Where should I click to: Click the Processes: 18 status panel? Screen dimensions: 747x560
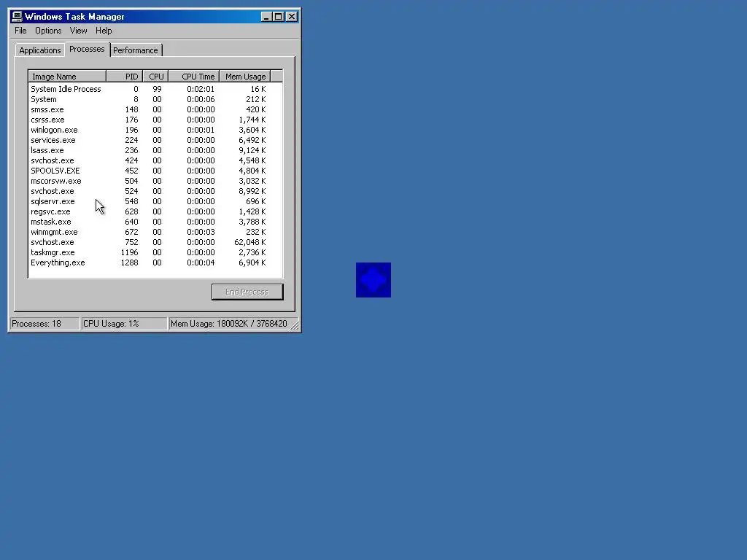pyautogui.click(x=44, y=324)
